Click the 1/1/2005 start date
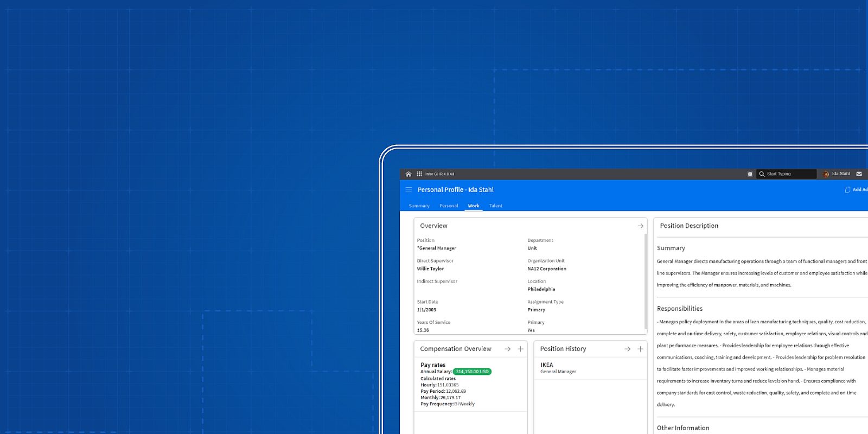868x434 pixels. click(426, 310)
